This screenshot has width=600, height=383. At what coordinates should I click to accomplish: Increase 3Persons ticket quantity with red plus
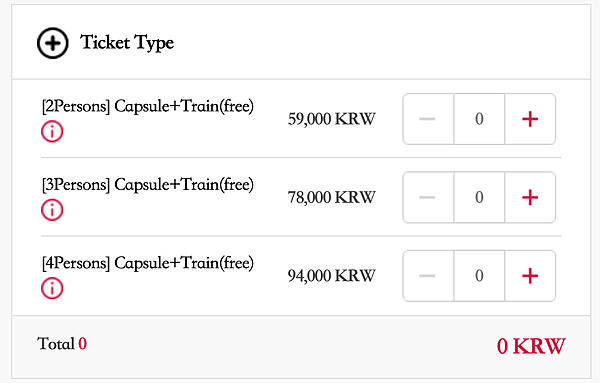coord(530,197)
